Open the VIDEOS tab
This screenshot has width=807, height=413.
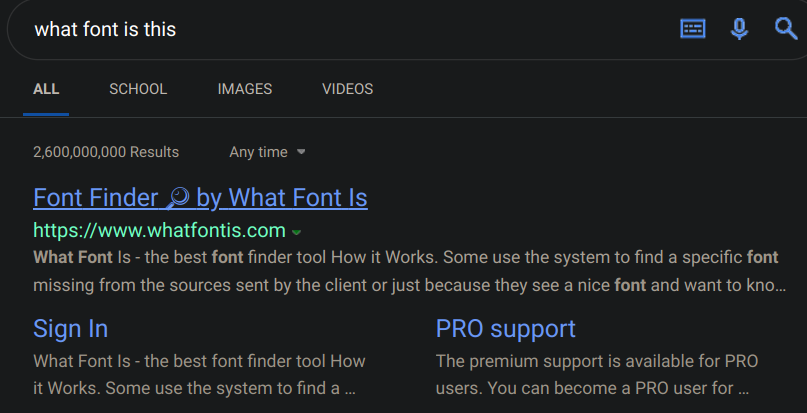[x=347, y=89]
